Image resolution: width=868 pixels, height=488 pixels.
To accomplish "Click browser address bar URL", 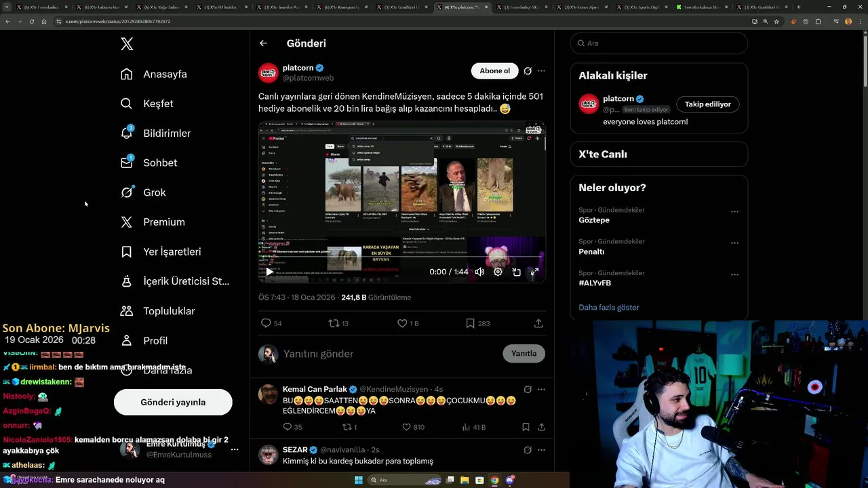I will (x=117, y=22).
